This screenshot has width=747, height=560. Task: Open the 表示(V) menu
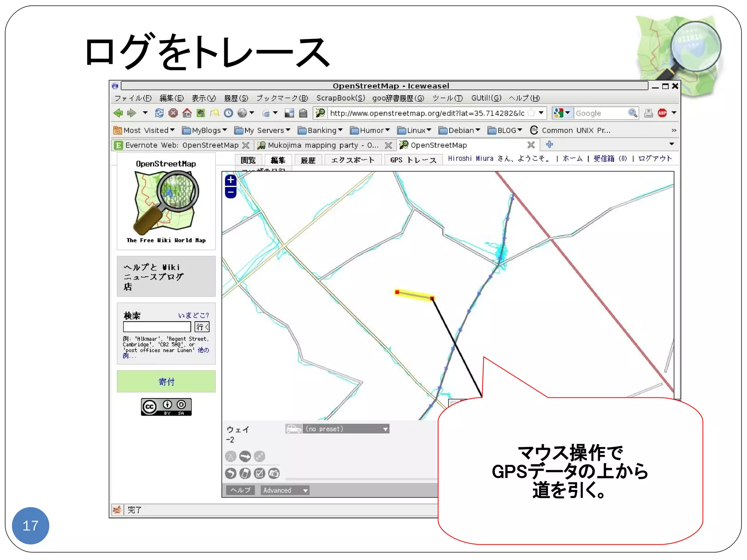coord(204,98)
